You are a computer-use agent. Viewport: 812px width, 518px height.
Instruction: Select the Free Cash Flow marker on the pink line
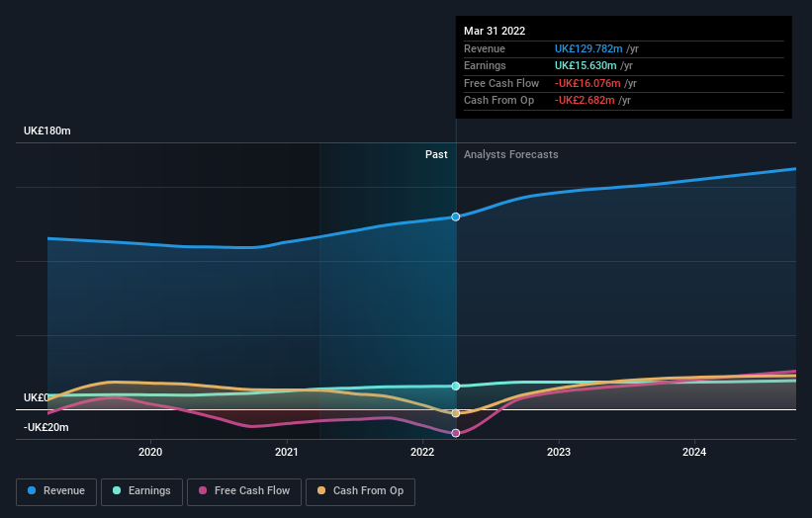click(456, 433)
